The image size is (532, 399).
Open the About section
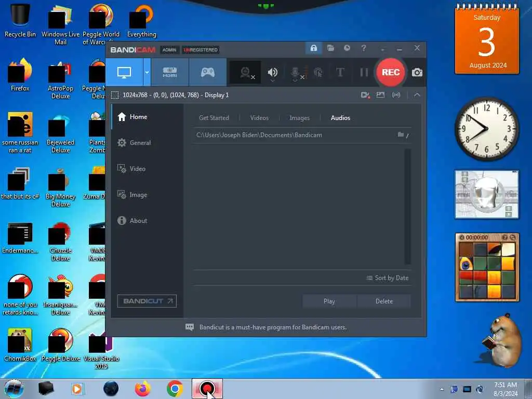(x=147, y=220)
